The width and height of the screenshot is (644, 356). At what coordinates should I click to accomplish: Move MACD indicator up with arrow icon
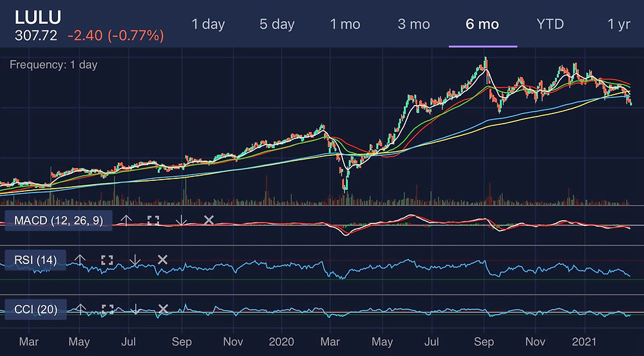(x=126, y=221)
